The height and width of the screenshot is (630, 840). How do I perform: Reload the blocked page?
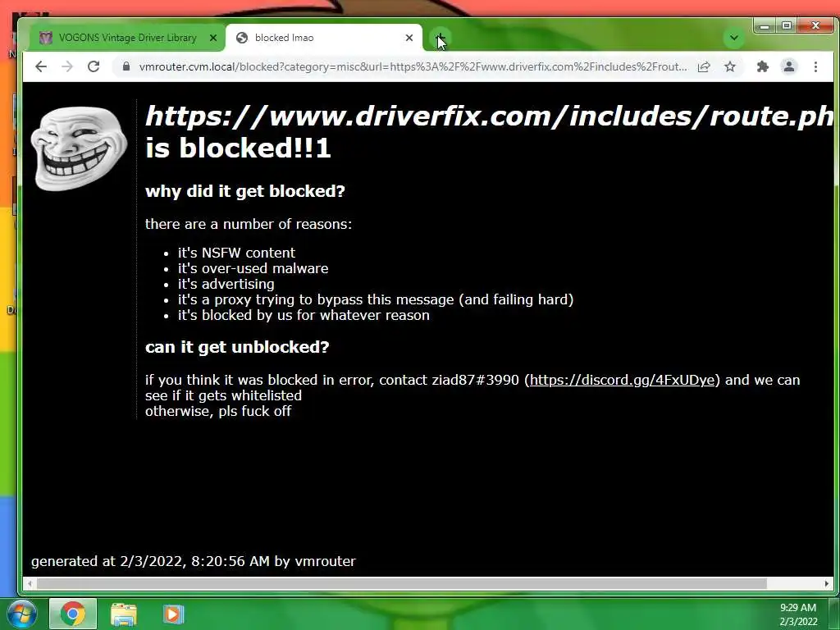point(94,66)
